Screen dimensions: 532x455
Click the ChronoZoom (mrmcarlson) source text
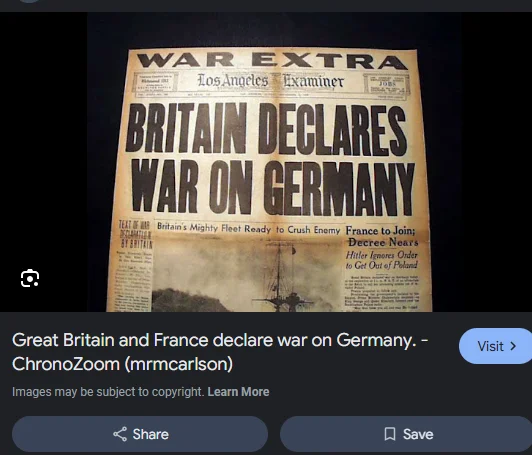point(122,364)
